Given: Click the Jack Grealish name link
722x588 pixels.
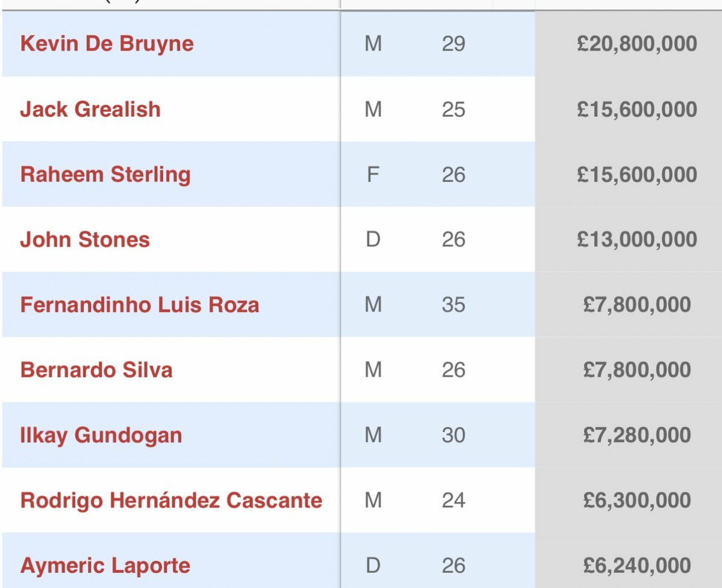Looking at the screenshot, I should 90,110.
